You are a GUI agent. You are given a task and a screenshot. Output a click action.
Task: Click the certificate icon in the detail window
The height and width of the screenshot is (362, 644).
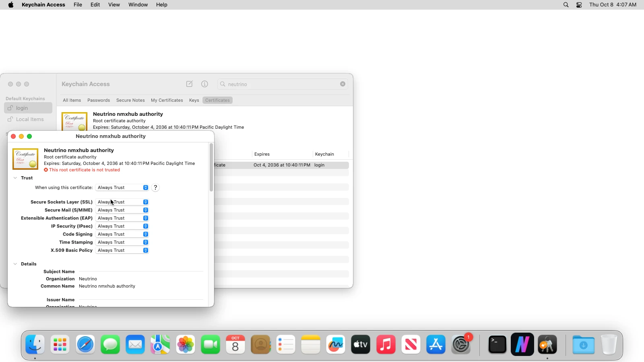[25, 159]
